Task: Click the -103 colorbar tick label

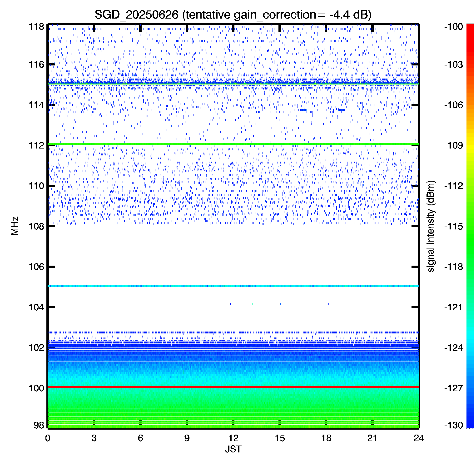Action: [454, 64]
